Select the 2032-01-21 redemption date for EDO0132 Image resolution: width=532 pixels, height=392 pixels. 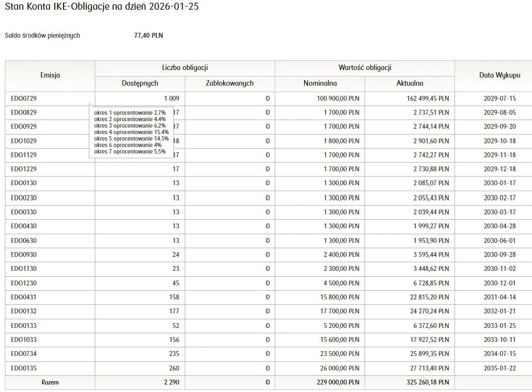[x=499, y=311]
